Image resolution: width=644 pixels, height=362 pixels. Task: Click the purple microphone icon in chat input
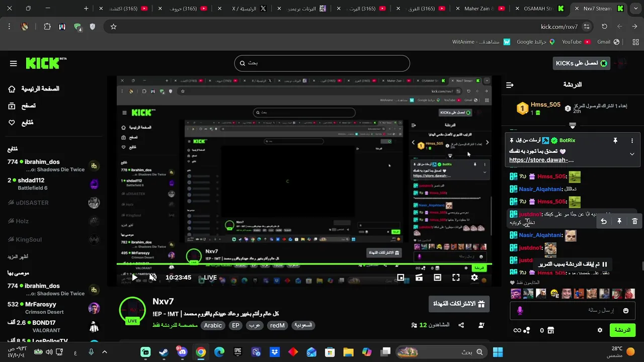(x=520, y=311)
